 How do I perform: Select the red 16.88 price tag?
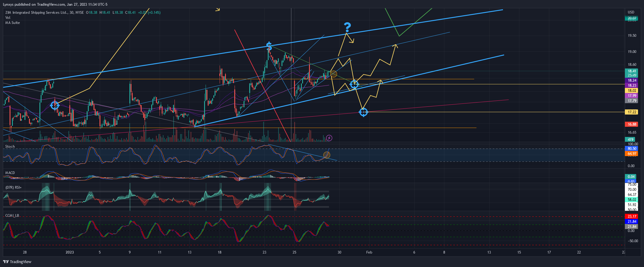pyautogui.click(x=631, y=124)
